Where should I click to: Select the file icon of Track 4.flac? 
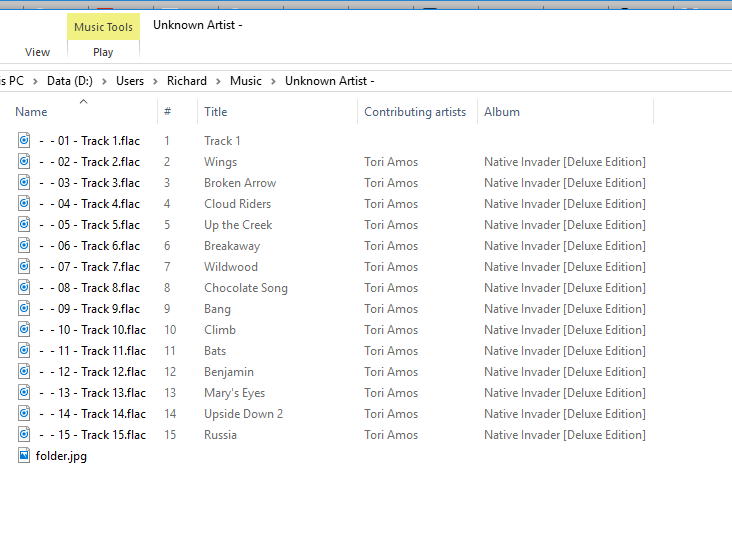click(x=25, y=204)
